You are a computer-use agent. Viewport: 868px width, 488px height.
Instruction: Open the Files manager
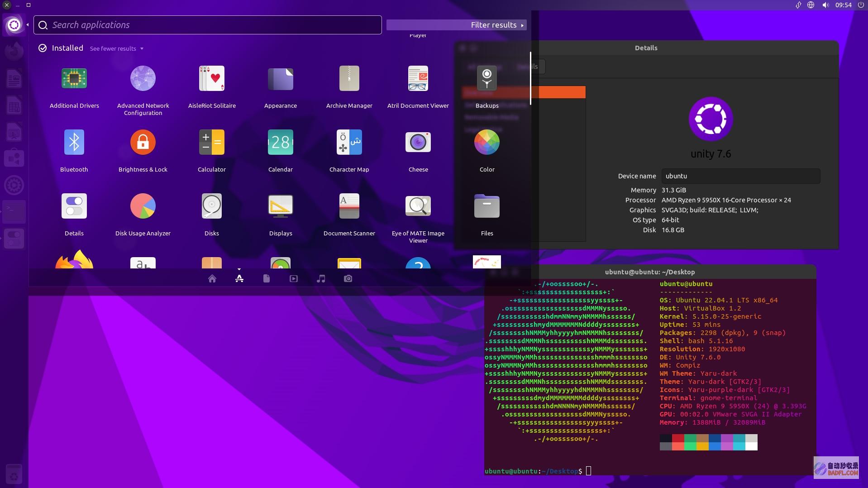click(487, 215)
